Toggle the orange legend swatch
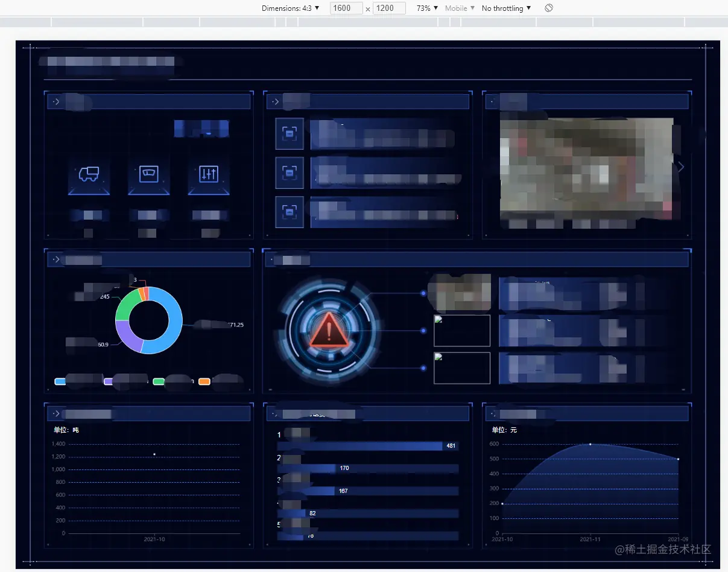Screen dimensions: 728x572 (204, 382)
